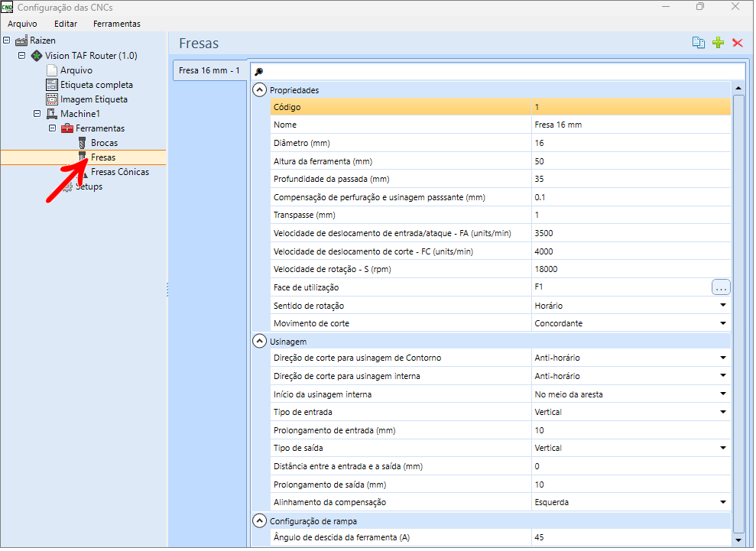Viewport: 756px width, 551px height.
Task: Open dropdown for Direção de corte Contorno
Action: [722, 358]
